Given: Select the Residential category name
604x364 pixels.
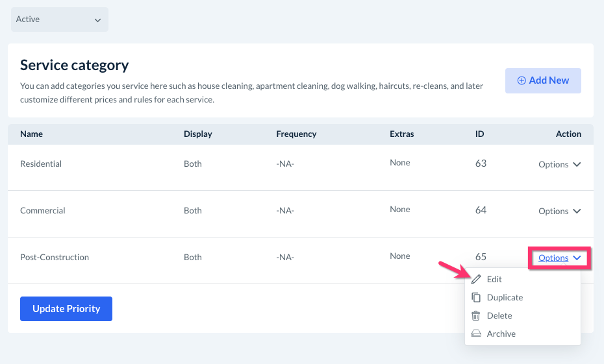Looking at the screenshot, I should coord(41,164).
